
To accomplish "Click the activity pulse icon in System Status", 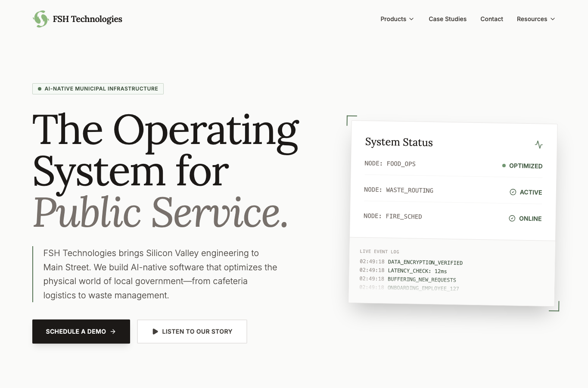I will point(539,144).
